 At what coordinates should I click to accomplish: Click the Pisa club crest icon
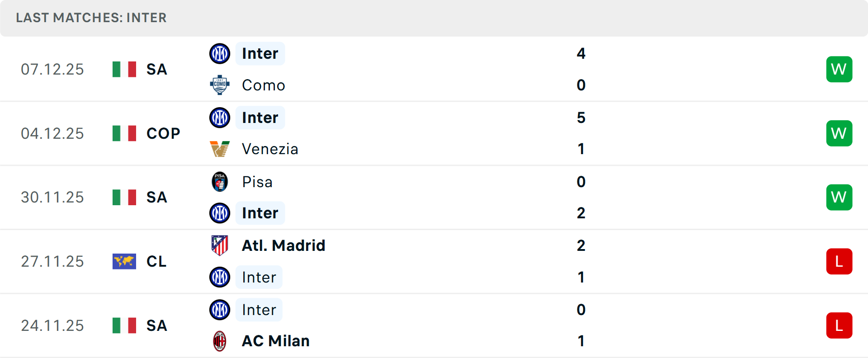tap(220, 182)
